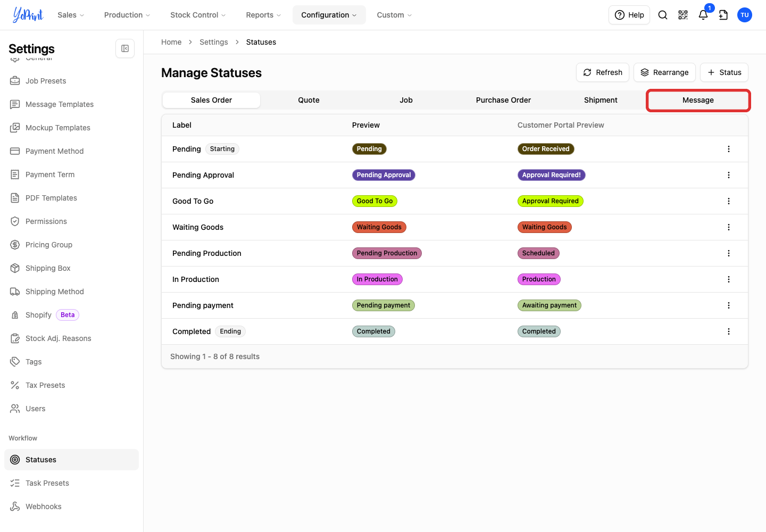The image size is (766, 532).
Task: Open row options for Good To Go
Action: 729,201
